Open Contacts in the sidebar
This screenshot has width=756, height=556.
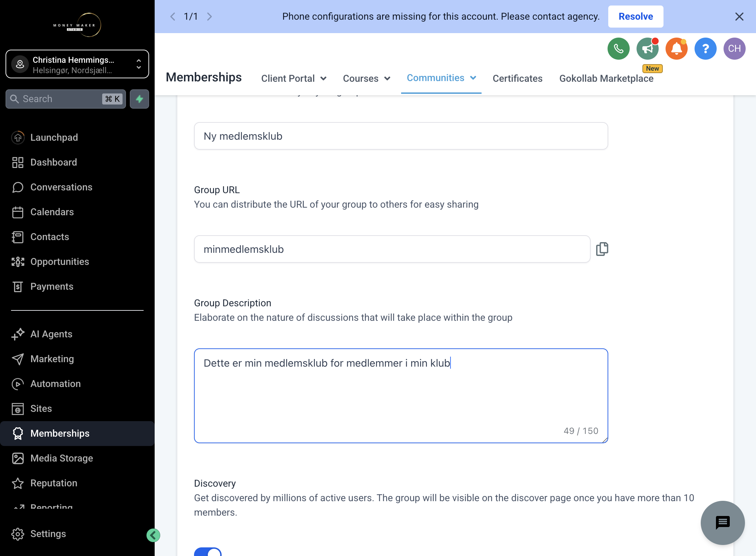point(77,237)
